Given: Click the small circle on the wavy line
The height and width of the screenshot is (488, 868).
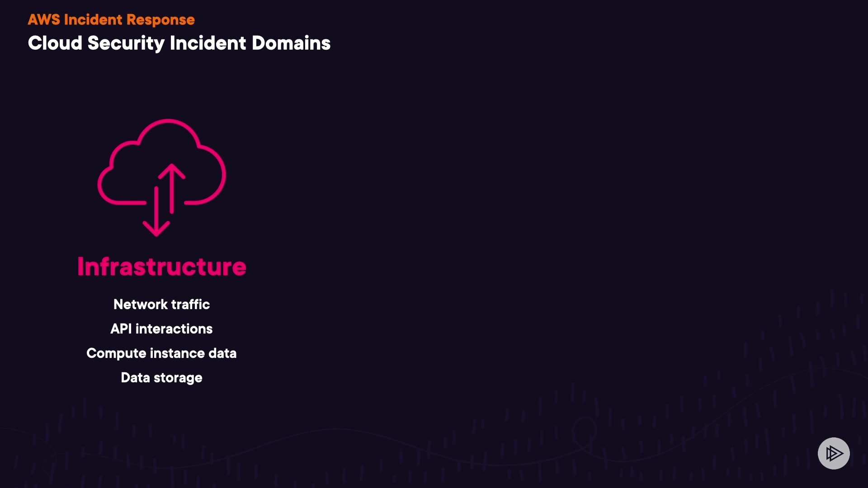Looking at the screenshot, I should [584, 430].
